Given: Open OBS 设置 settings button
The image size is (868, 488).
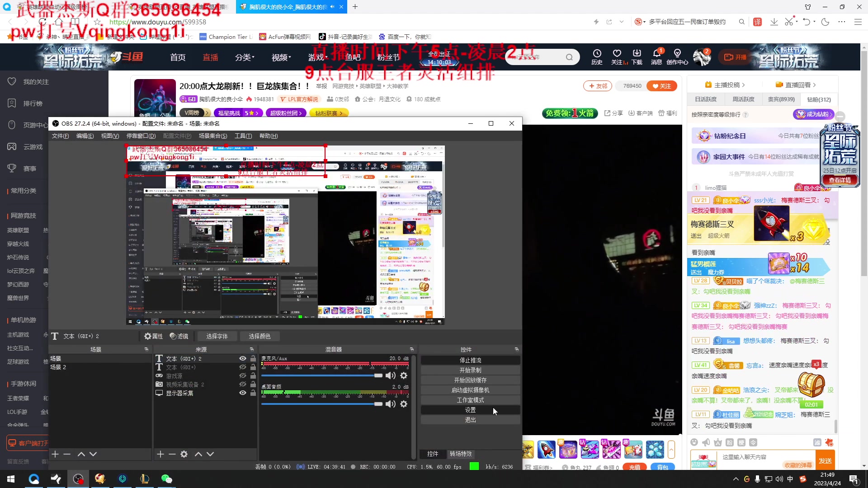Looking at the screenshot, I should 470,410.
